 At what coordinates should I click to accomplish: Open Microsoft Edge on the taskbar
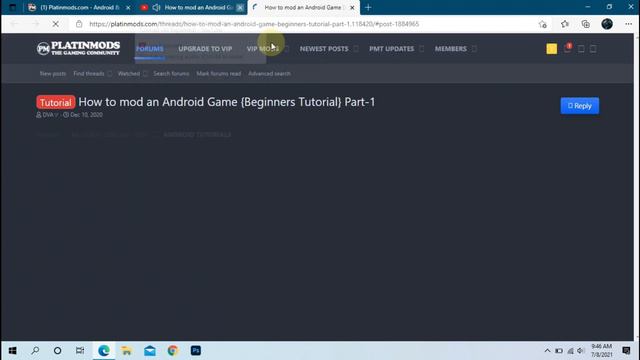coord(104,351)
